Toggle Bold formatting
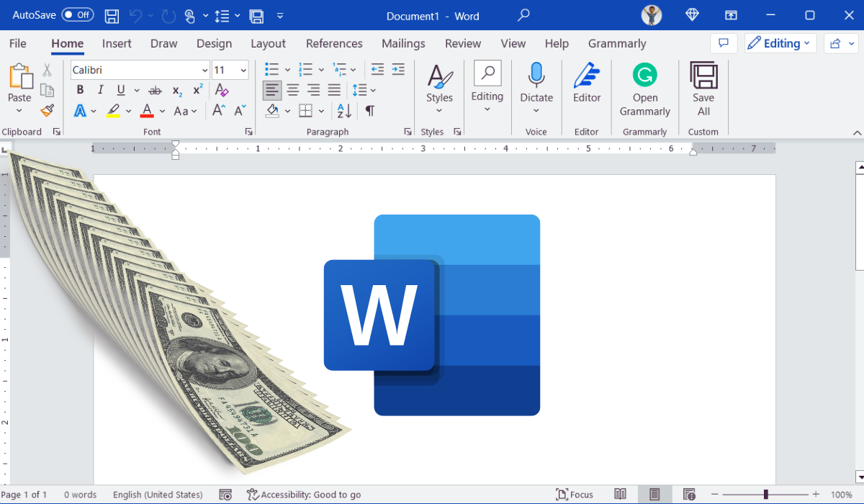The width and height of the screenshot is (864, 504). [80, 90]
